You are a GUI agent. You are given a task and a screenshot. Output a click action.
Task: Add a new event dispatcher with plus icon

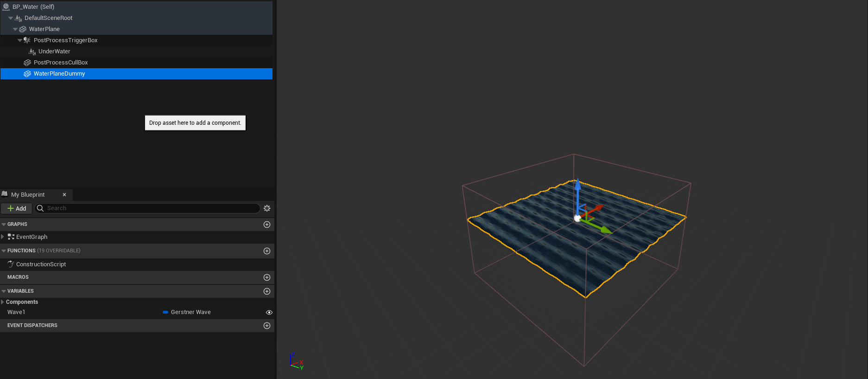(267, 326)
